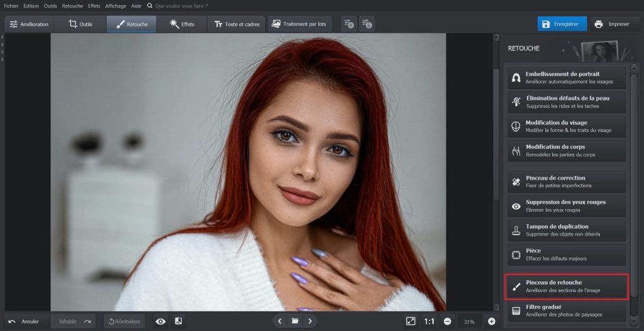Open folder browser icon

click(x=295, y=321)
